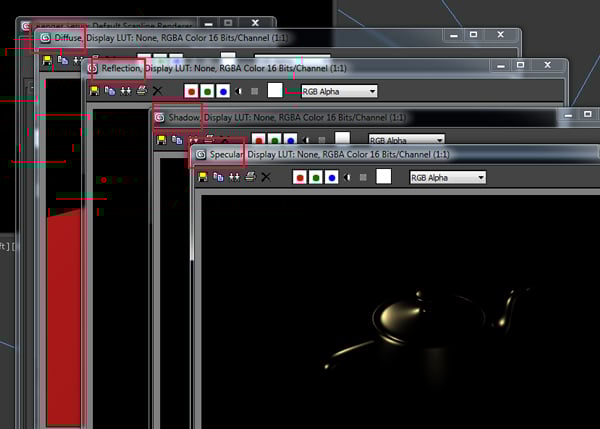Copy image in the Specular window
Viewport: 600px width, 429px height.
(x=218, y=177)
